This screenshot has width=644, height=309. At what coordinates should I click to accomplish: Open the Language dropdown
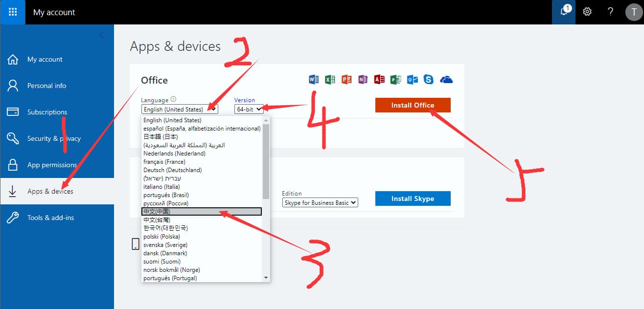(180, 110)
